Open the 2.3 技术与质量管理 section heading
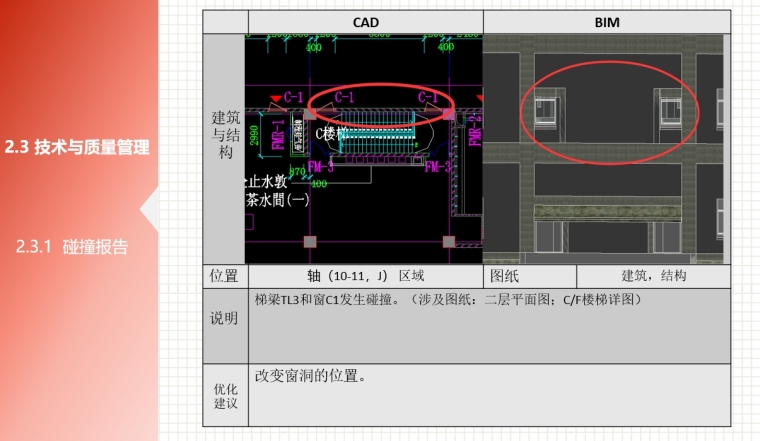 (x=76, y=148)
